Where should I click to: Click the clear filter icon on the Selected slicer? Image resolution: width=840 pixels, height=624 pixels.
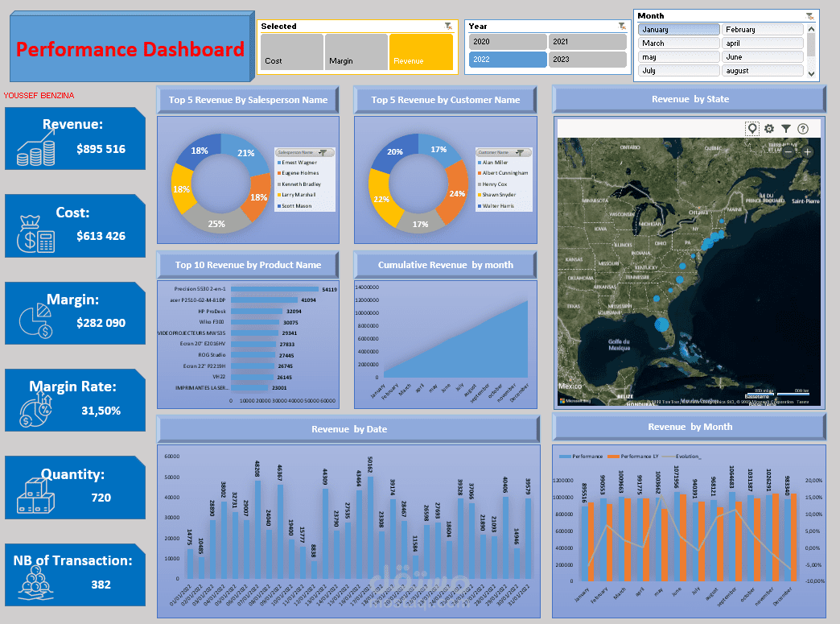coord(446,25)
